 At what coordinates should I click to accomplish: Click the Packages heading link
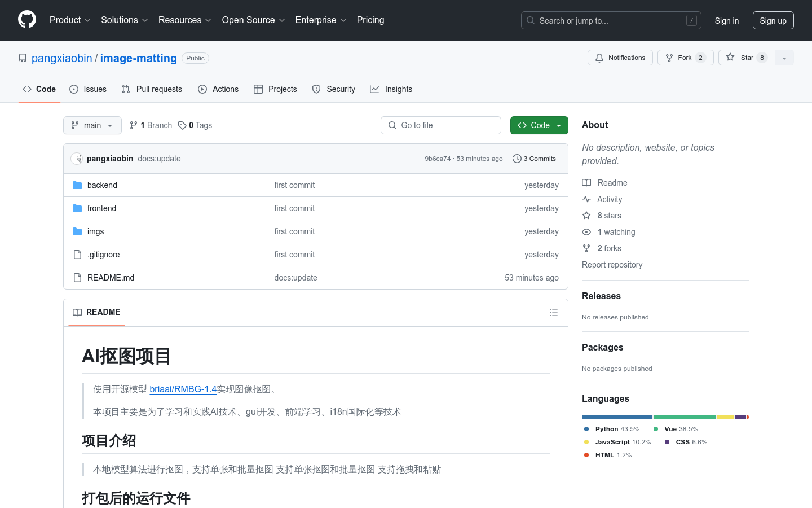(602, 347)
